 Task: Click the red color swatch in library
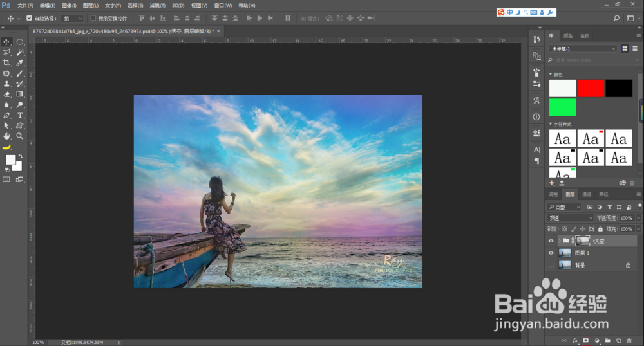click(x=591, y=88)
